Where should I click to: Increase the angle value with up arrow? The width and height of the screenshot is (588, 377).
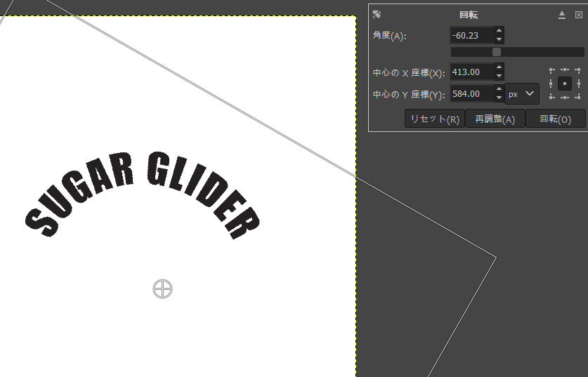[x=499, y=31]
